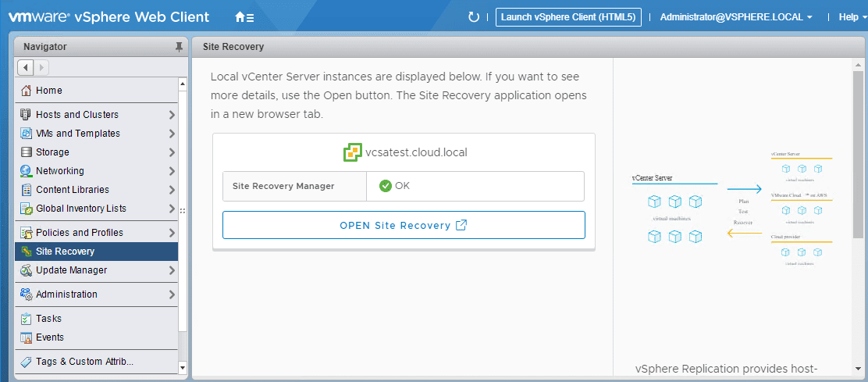Expand the Administration chevron
This screenshot has width=868, height=382.
point(172,295)
